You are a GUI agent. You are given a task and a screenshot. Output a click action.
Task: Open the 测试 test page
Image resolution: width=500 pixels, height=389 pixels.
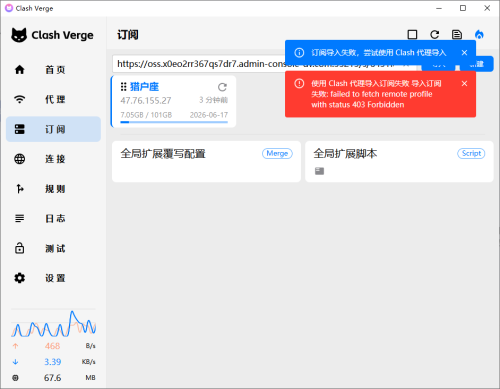[x=53, y=248]
